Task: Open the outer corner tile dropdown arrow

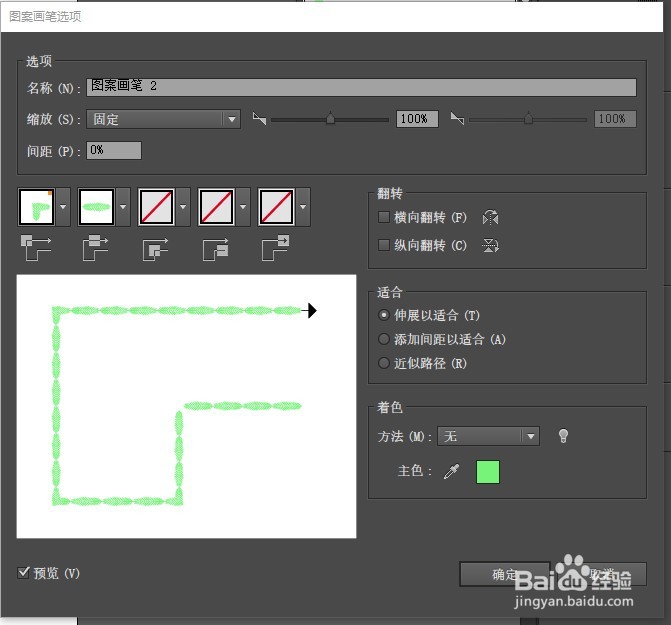Action: (x=63, y=207)
